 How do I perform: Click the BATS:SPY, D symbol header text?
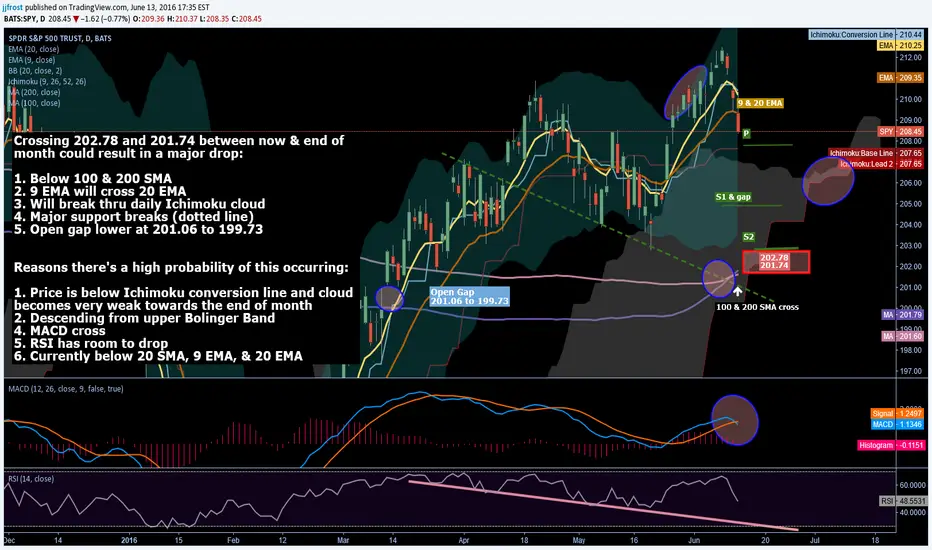(x=24, y=19)
